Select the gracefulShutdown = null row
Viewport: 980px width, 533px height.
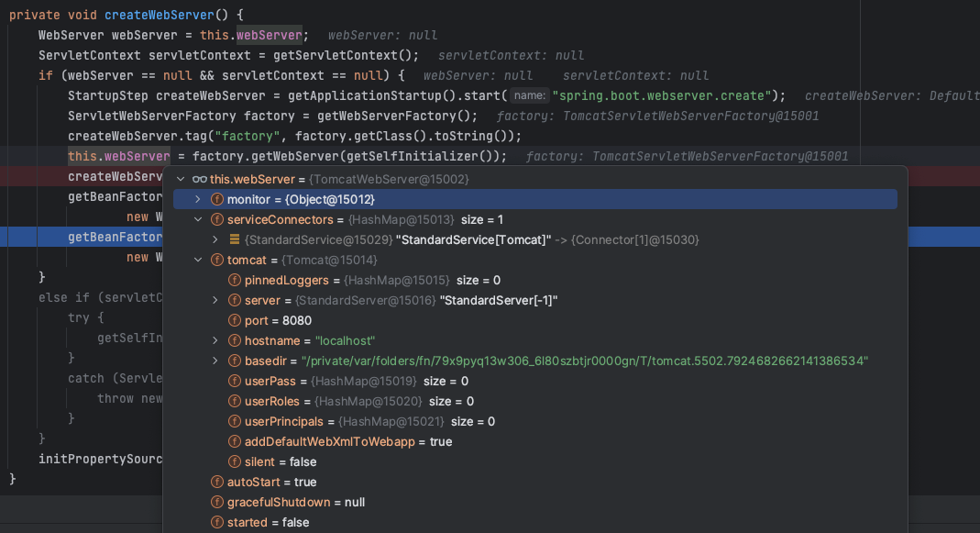pos(535,503)
